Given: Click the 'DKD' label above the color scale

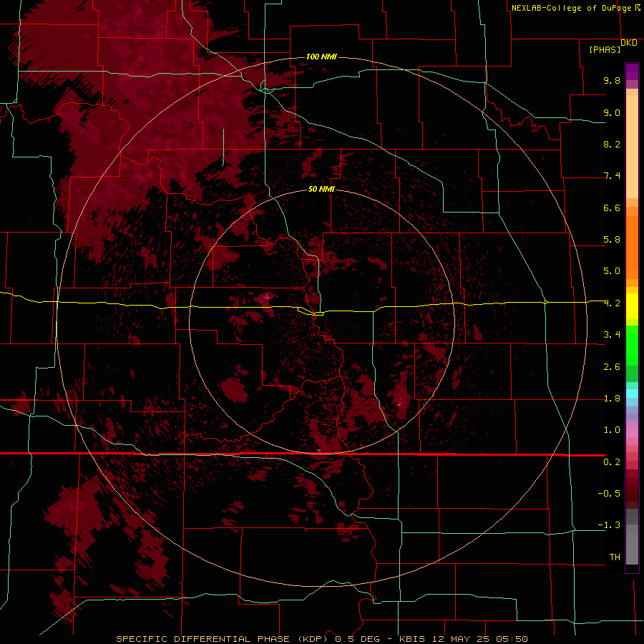Looking at the screenshot, I should (629, 43).
